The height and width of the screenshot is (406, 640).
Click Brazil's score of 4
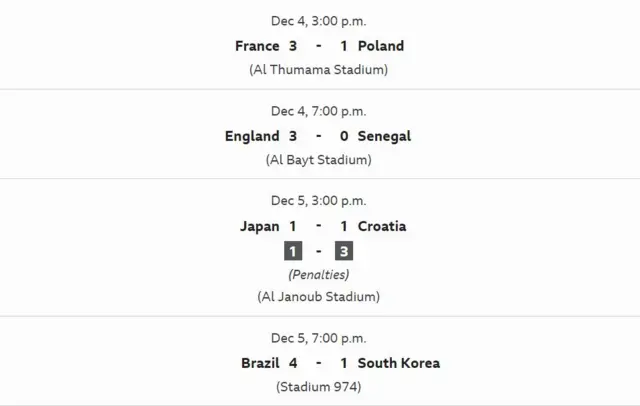coord(293,363)
